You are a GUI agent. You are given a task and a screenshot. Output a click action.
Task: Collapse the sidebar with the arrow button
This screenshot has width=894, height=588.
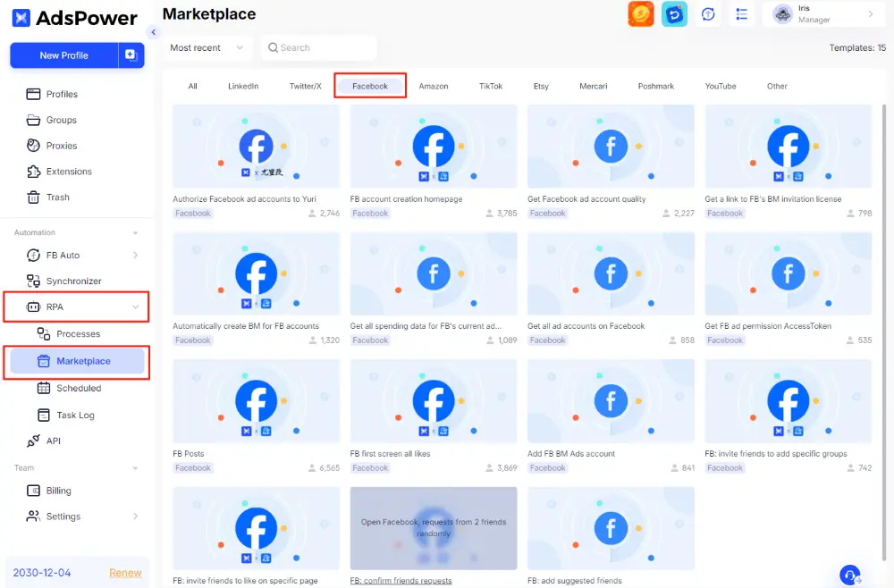pos(153,32)
